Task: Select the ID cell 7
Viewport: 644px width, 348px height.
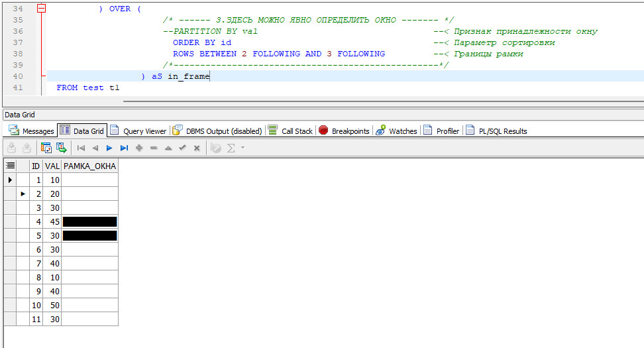Action: pyautogui.click(x=36, y=263)
